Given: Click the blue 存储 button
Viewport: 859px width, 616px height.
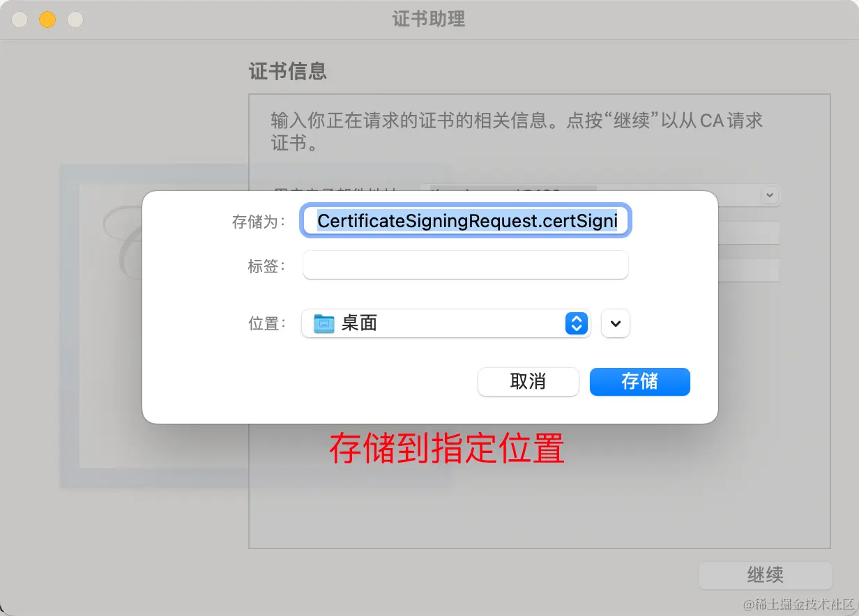Looking at the screenshot, I should click(x=640, y=382).
